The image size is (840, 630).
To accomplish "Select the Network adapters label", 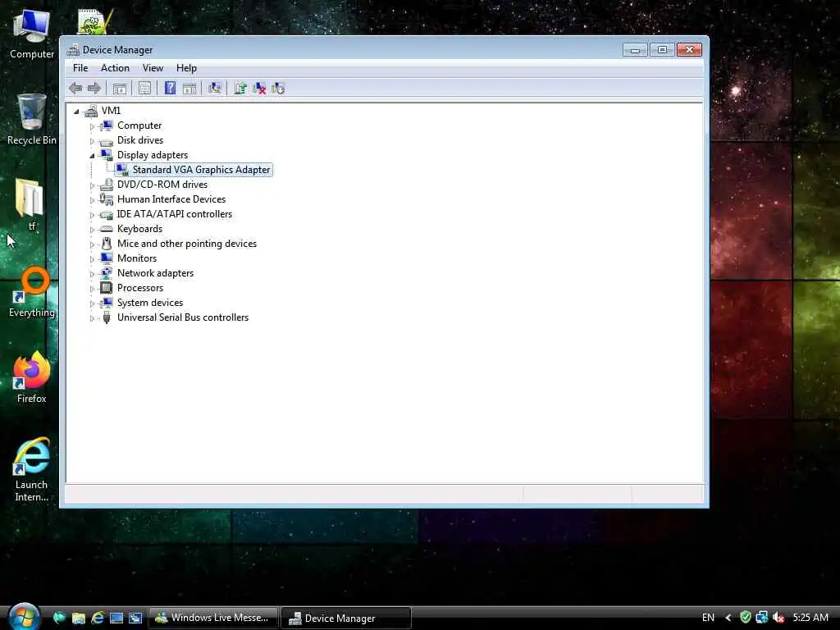I will coord(155,273).
